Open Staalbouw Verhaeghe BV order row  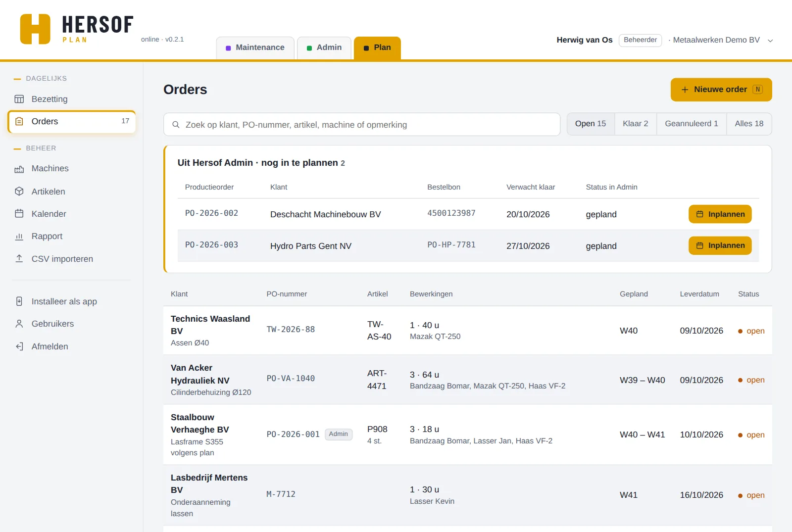point(467,435)
